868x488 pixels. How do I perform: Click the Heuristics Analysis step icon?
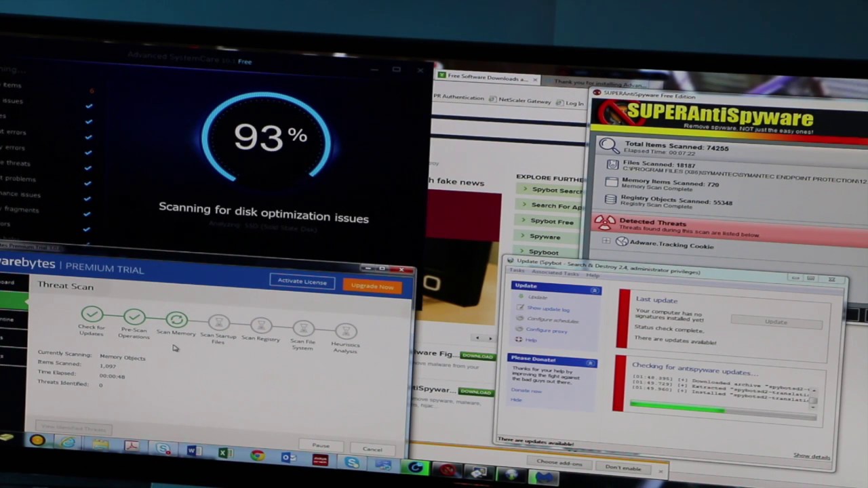point(345,331)
